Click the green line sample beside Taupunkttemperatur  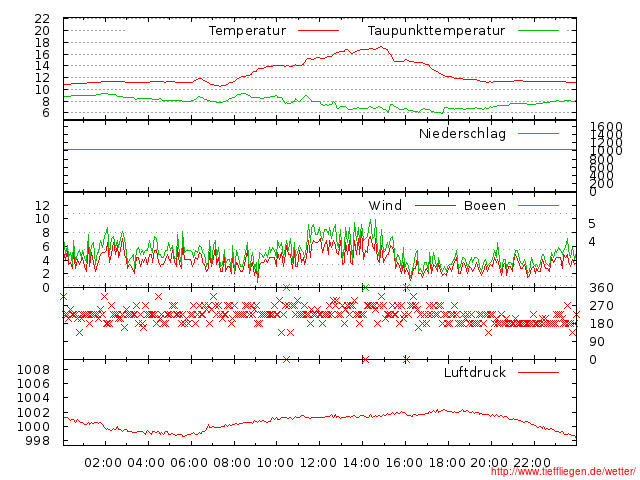[538, 31]
